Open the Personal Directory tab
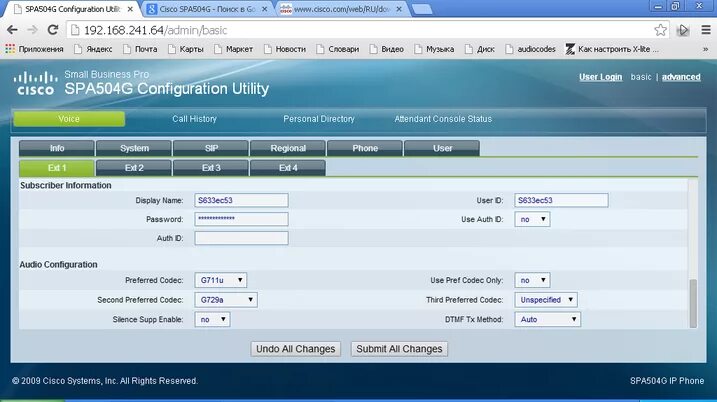This screenshot has height=402, width=717. click(x=319, y=119)
